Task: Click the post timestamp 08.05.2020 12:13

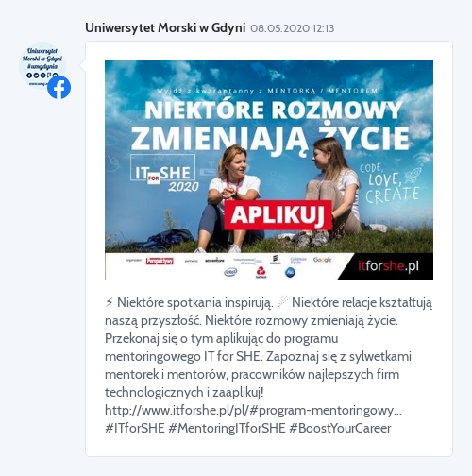Action: click(293, 28)
